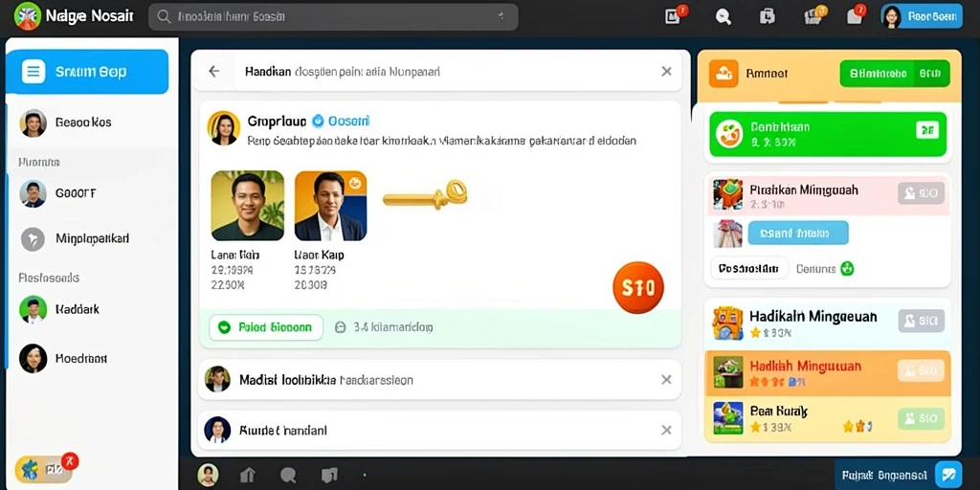This screenshot has height=490, width=980.
Task: Open the orange Hadkah Minguauan game icon
Action: coord(728,372)
